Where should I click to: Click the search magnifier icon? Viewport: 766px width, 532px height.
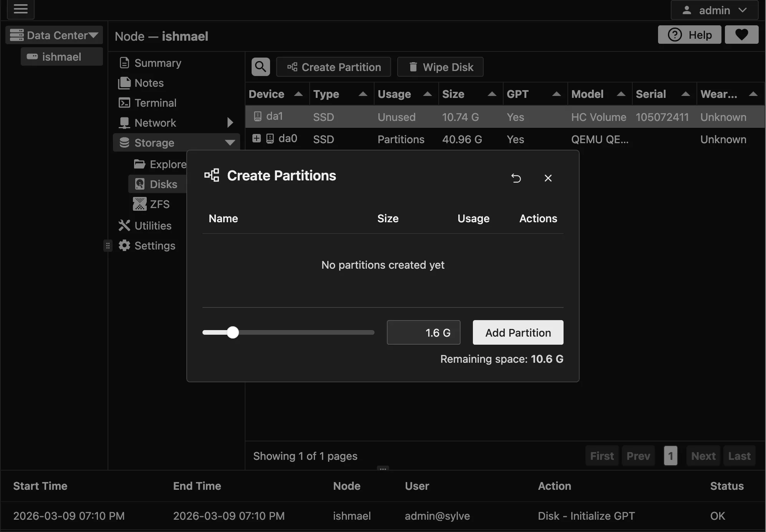point(260,67)
